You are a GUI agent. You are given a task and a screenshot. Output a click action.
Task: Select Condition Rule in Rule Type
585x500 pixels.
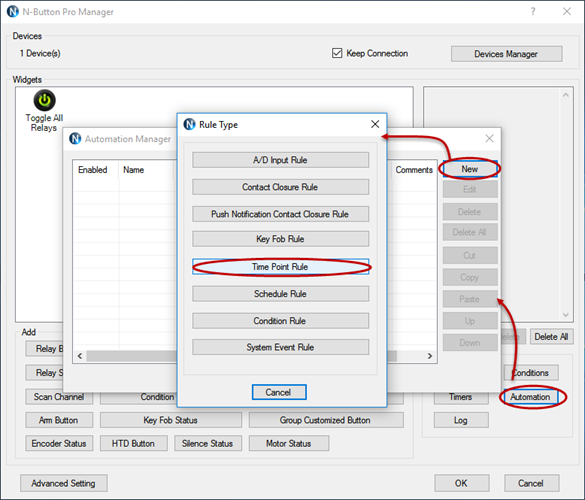[281, 321]
